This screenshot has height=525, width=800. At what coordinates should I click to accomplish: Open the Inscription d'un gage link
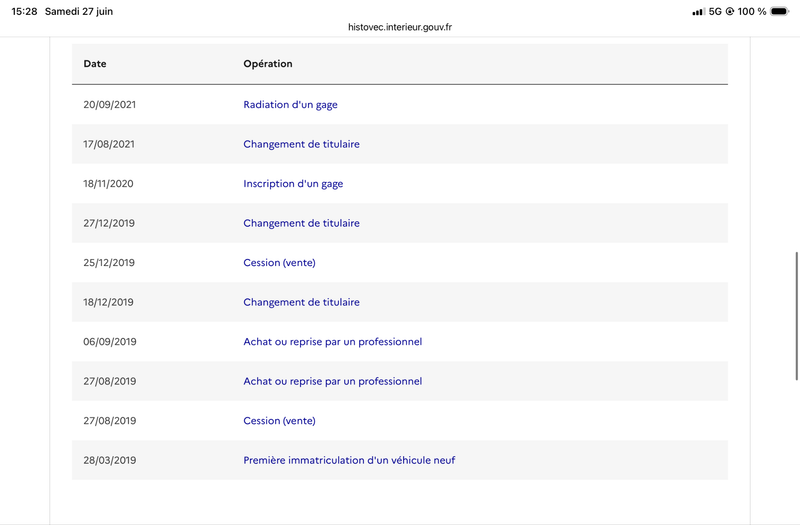pyautogui.click(x=293, y=184)
